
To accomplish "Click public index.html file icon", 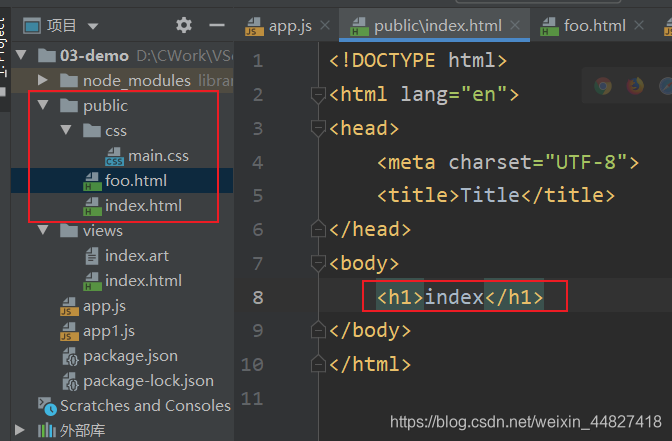I will (92, 206).
